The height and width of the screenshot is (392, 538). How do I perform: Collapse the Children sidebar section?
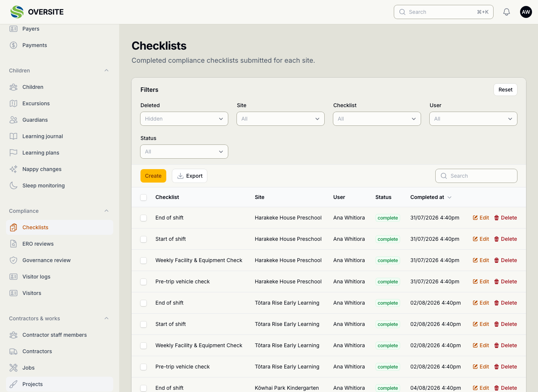pos(106,71)
